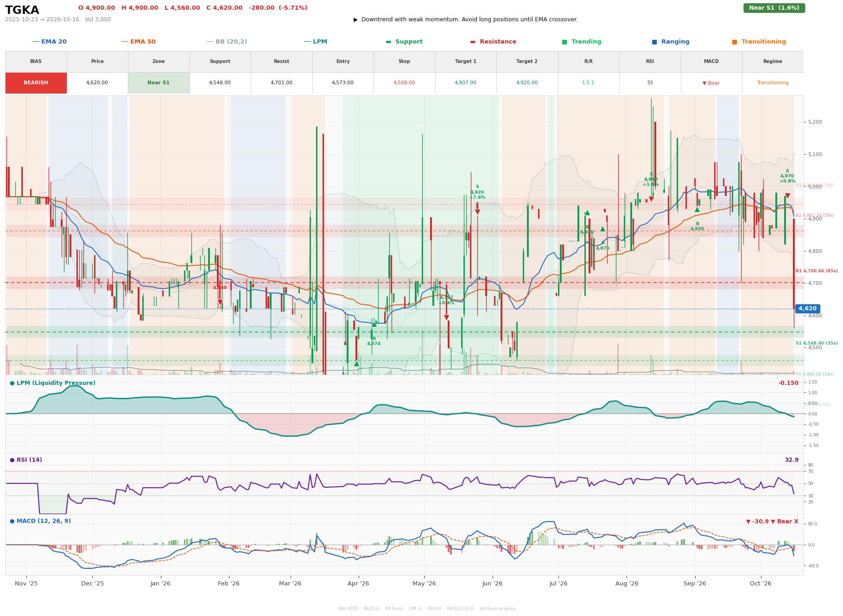Click the LPM value -0.150

788,383
